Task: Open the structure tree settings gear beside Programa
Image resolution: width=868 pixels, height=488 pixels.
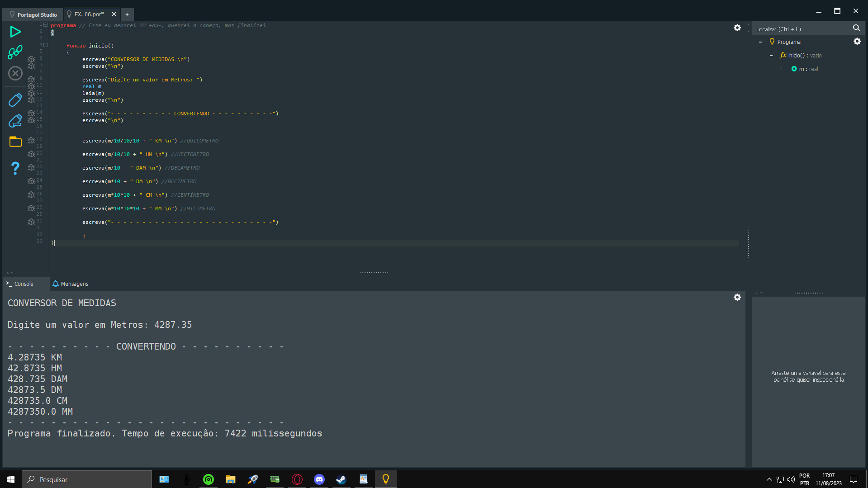Action: (857, 41)
